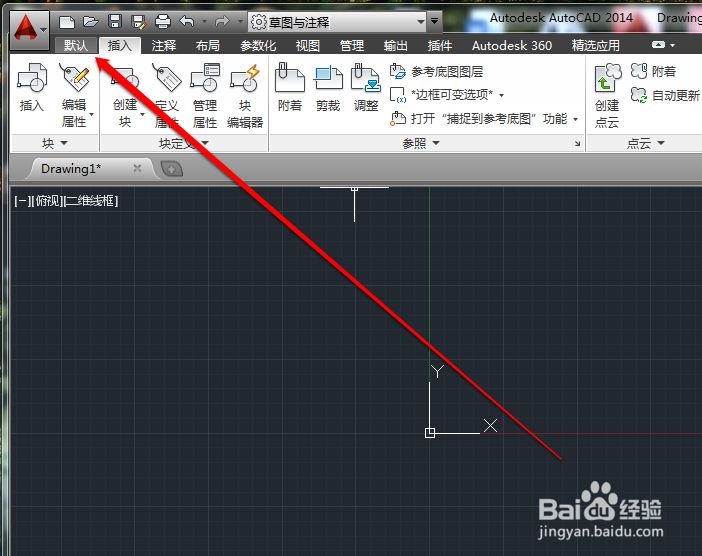Click the Save As icon
The width and height of the screenshot is (702, 556).
139,21
